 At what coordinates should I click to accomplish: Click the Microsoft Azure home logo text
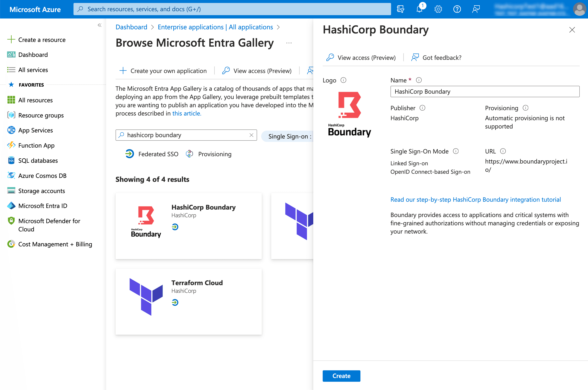coord(35,9)
